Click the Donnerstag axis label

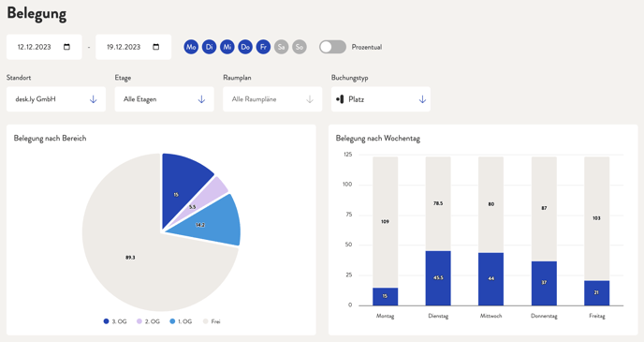click(x=544, y=316)
